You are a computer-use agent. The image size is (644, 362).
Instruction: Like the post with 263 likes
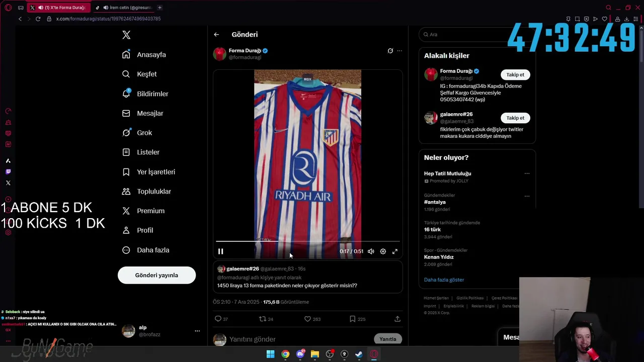point(312,319)
